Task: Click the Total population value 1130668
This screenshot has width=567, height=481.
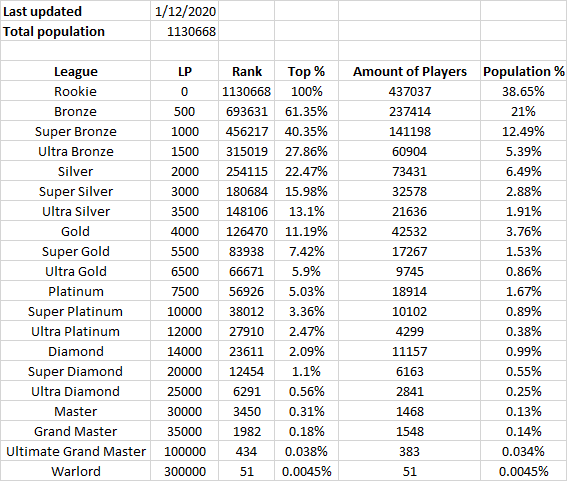Action: point(185,31)
